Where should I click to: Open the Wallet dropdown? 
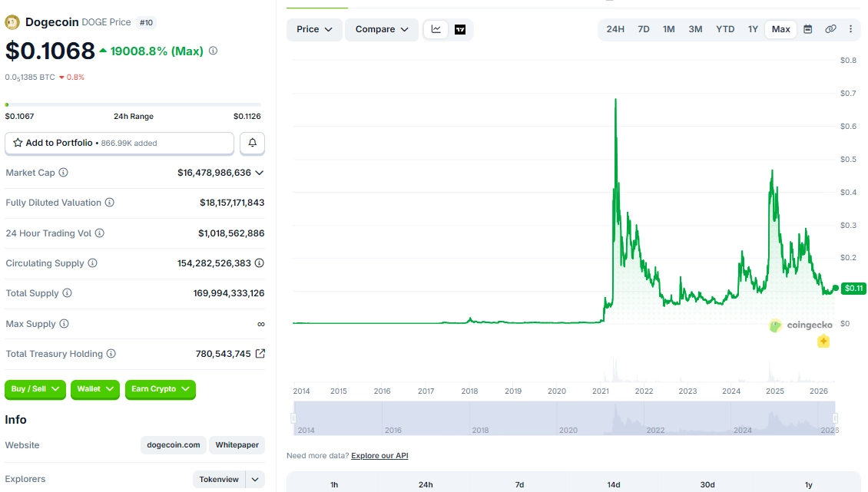(x=95, y=389)
